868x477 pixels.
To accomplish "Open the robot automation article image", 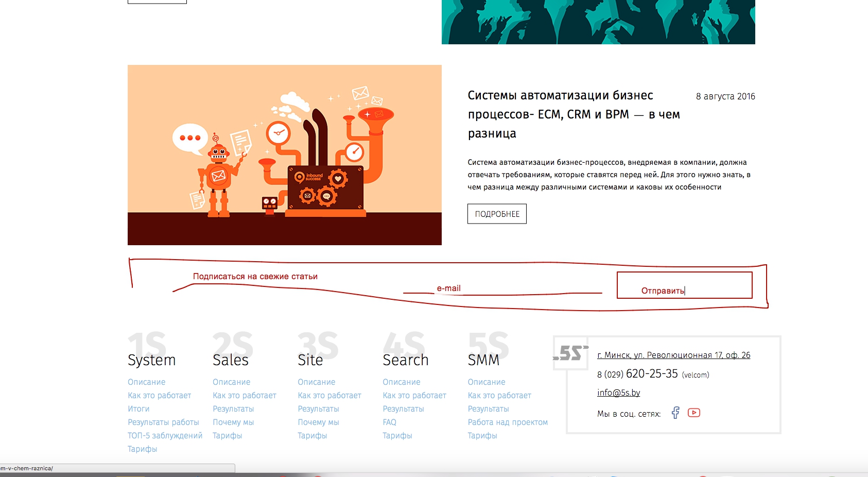I will pos(284,155).
